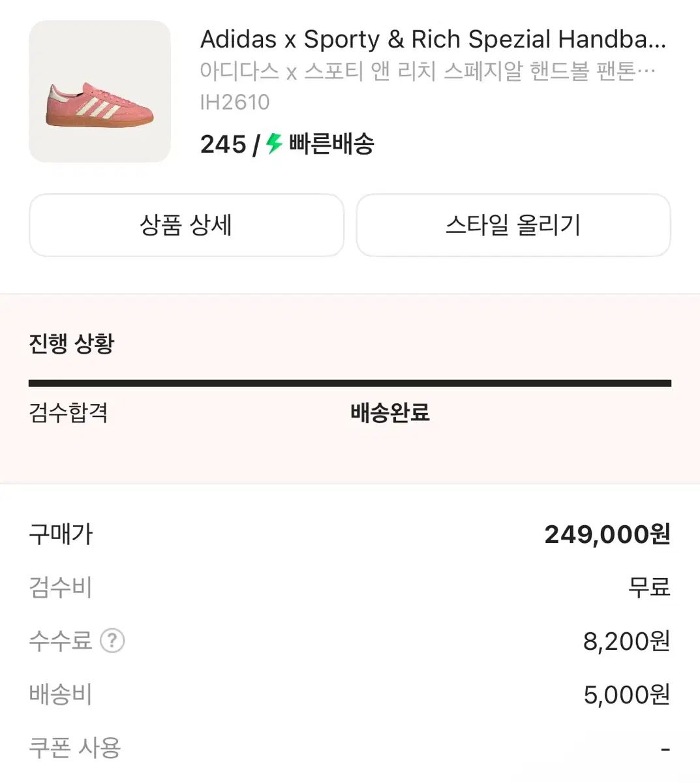This screenshot has height=783, width=700.
Task: Click the size 245 text
Action: point(223,144)
